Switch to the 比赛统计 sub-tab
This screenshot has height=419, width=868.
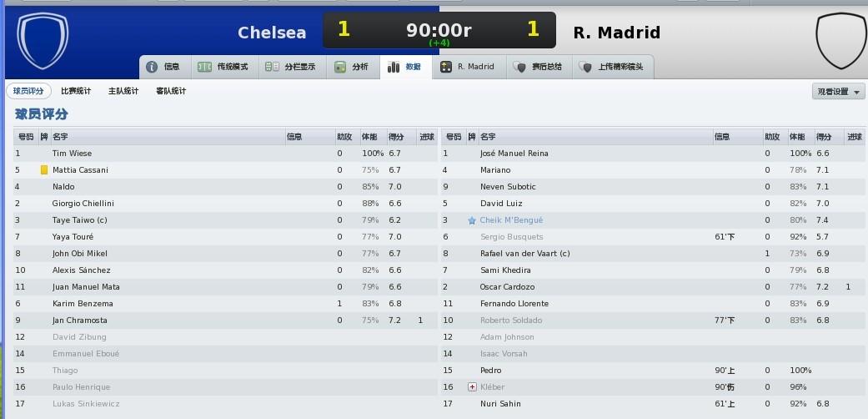pos(76,91)
